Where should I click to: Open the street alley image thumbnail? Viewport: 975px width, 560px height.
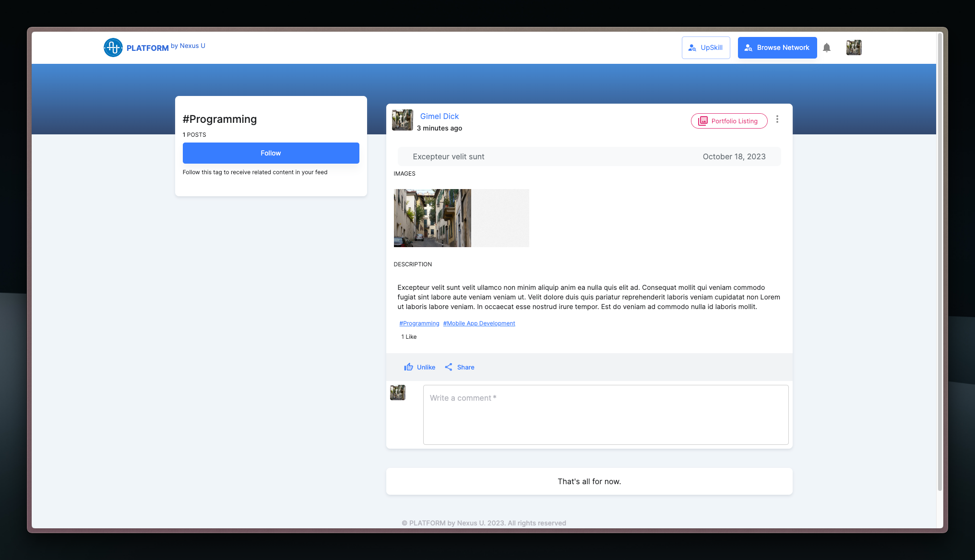click(x=432, y=218)
